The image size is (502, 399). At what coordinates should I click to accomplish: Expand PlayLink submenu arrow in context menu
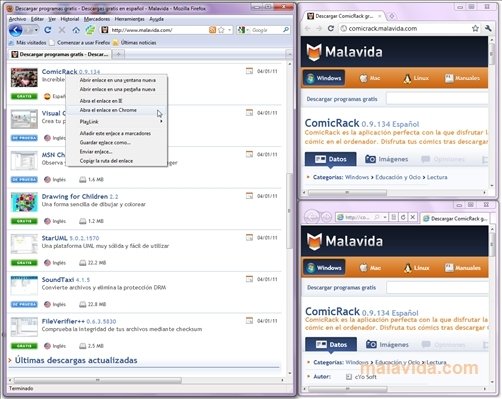coord(161,122)
